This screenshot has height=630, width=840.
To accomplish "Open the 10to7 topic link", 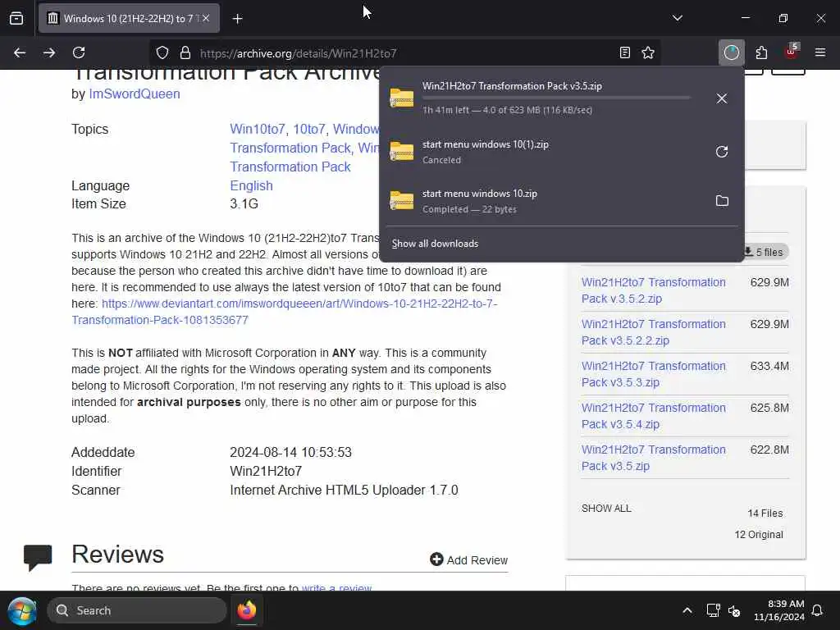I will tap(309, 129).
